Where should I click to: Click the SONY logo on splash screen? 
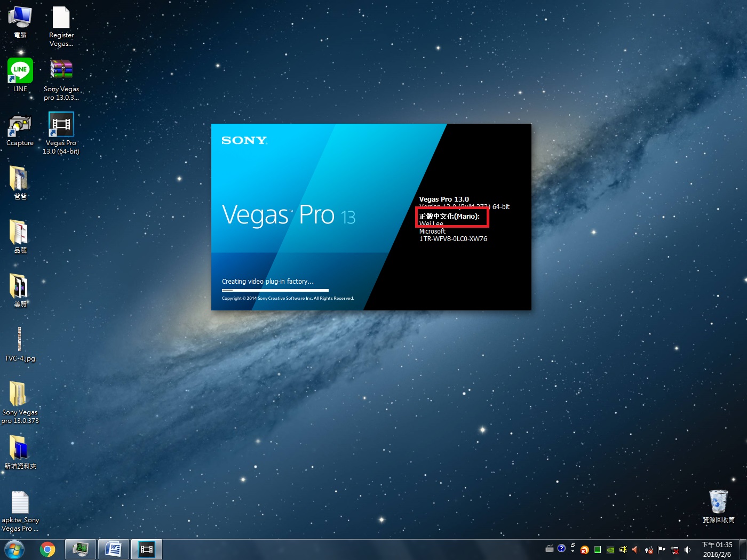[x=244, y=140]
